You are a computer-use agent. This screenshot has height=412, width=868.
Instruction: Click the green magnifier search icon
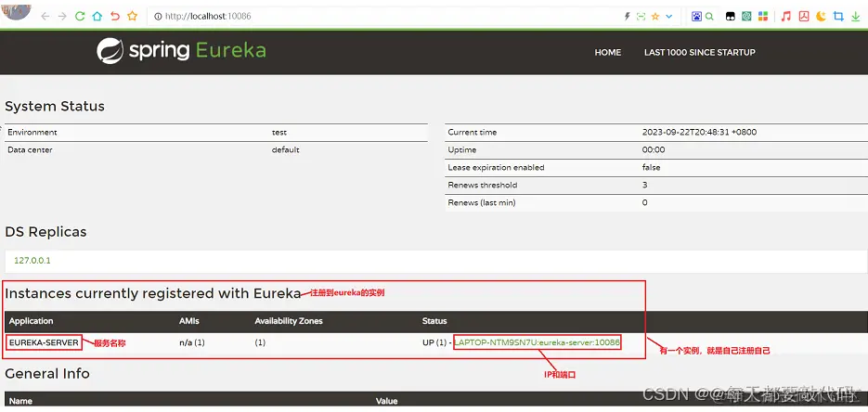tap(709, 17)
